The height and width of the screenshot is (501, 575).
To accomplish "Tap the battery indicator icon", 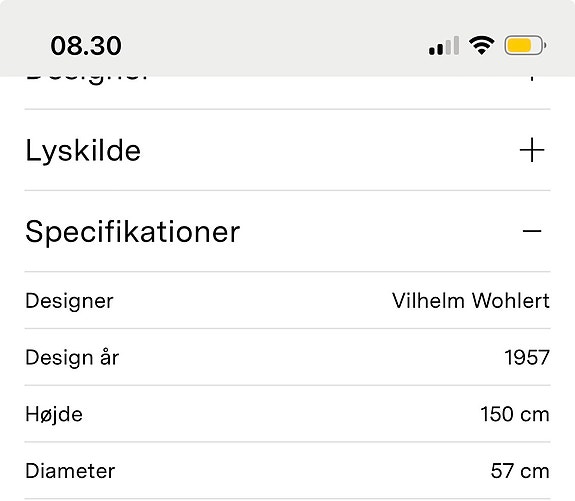I will (x=525, y=45).
